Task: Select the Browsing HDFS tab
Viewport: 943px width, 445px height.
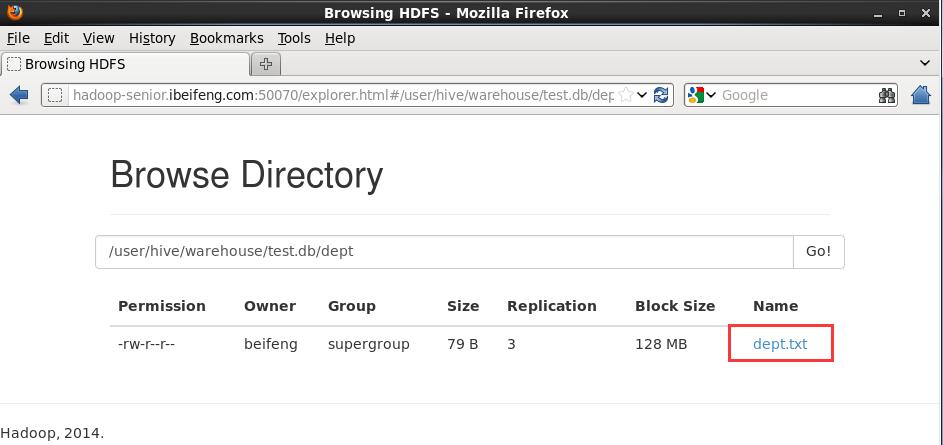Action: coord(125,64)
